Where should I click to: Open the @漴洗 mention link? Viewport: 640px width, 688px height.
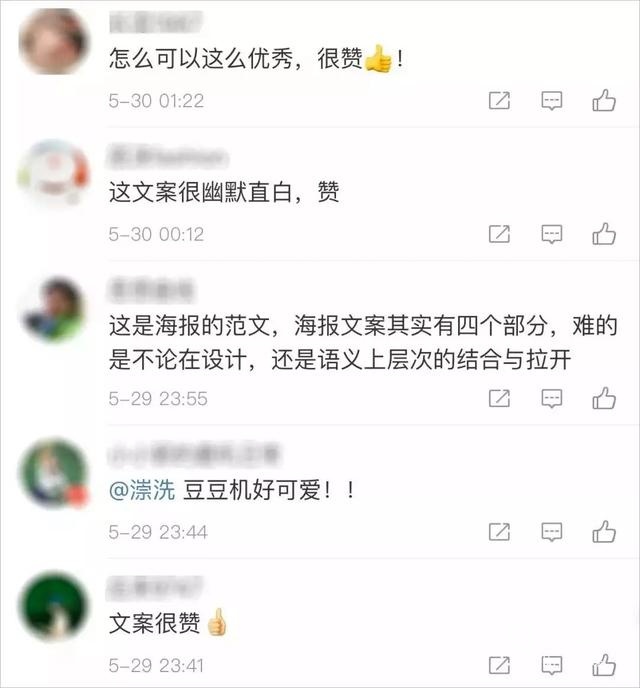pos(142,490)
